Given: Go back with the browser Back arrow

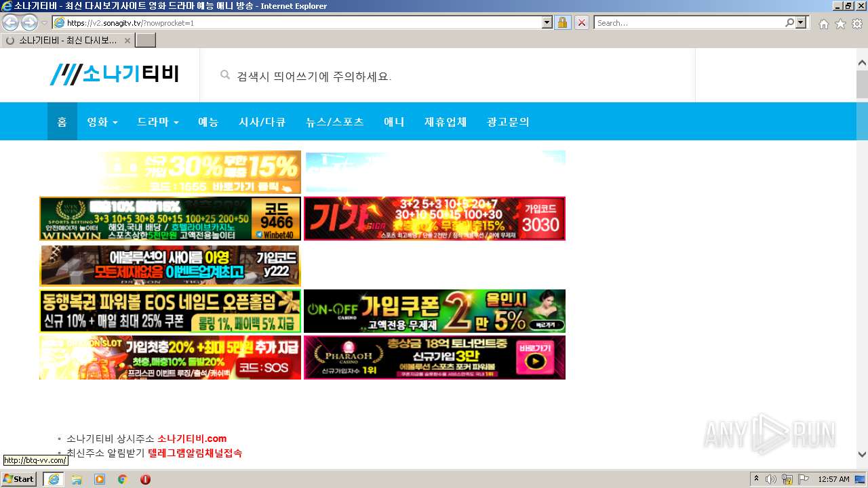Looking at the screenshot, I should [10, 22].
